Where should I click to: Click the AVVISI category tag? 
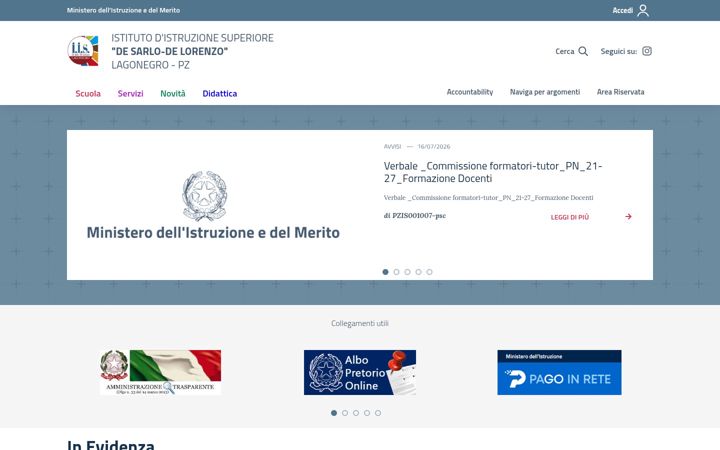coord(392,146)
